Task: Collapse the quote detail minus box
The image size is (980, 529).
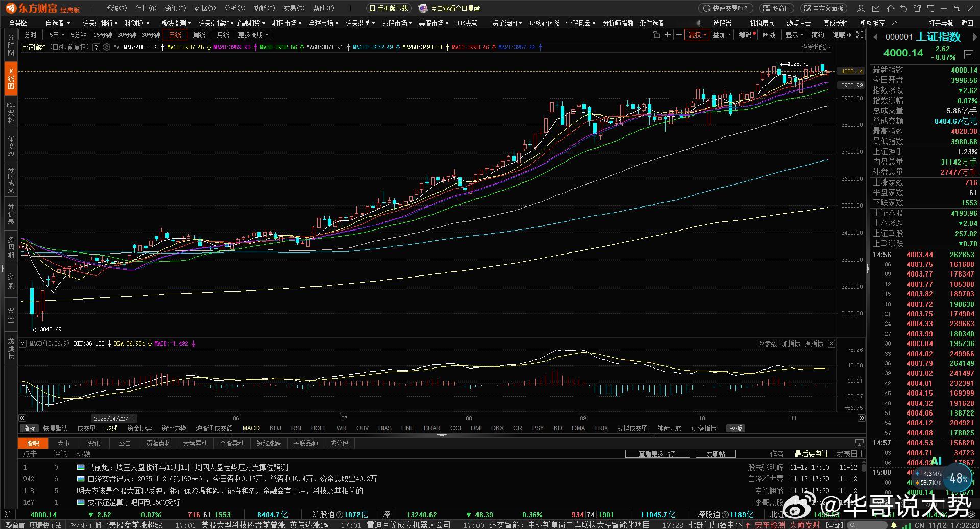Action: [x=968, y=54]
